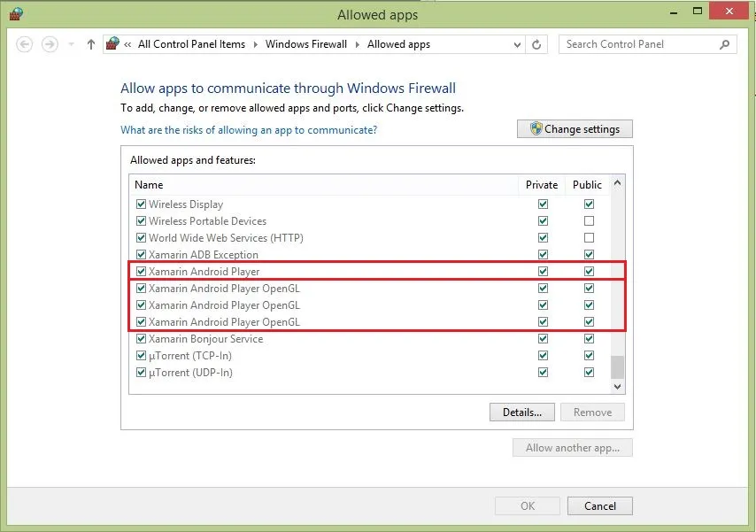Expand the double-chevron breadcrumb overflow
The image size is (756, 532).
point(127,44)
